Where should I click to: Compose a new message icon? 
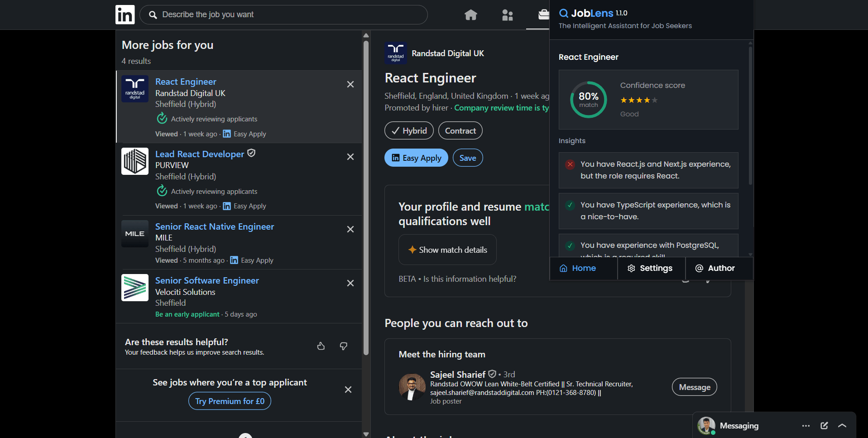click(824, 426)
